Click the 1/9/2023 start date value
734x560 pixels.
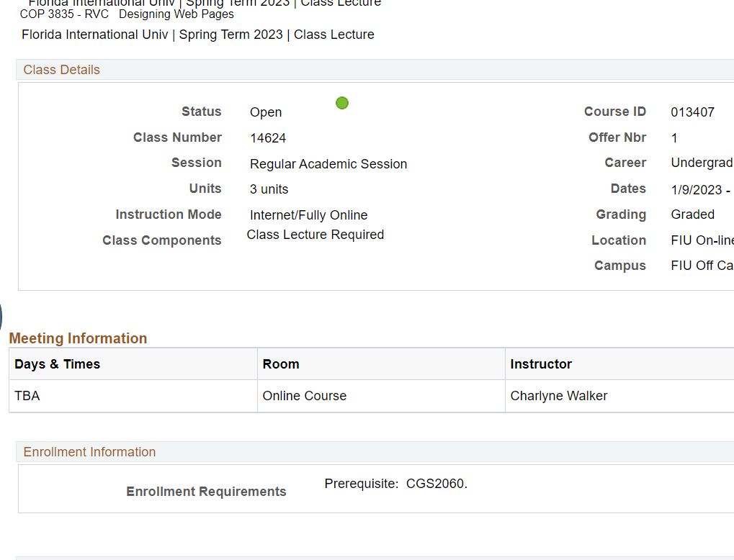pyautogui.click(x=696, y=190)
